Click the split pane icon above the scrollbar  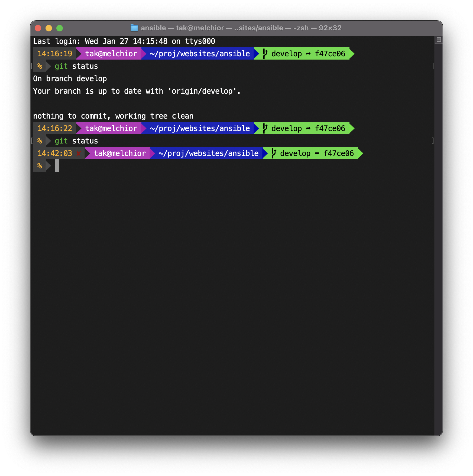pyautogui.click(x=439, y=40)
